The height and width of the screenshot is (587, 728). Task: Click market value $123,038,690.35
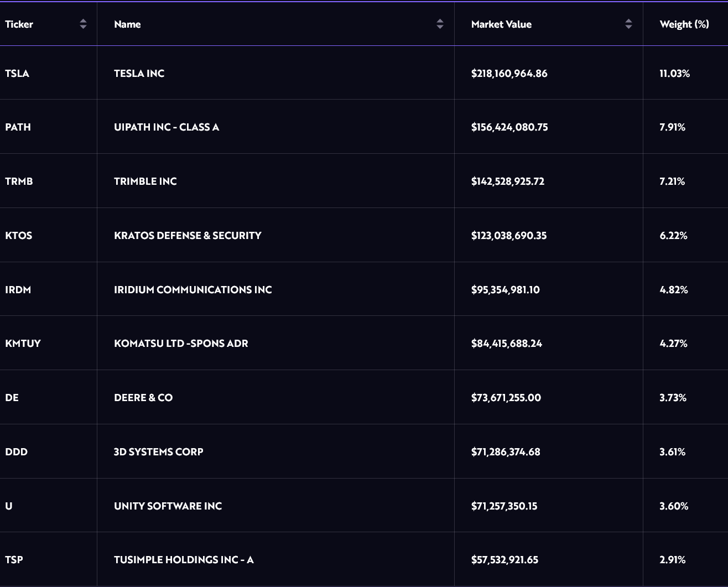point(509,236)
